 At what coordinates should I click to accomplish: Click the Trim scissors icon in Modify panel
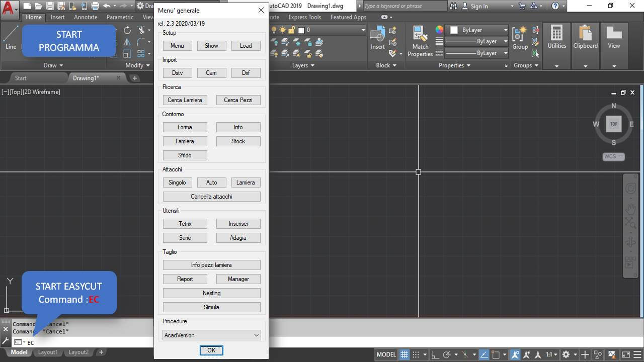[x=141, y=30]
